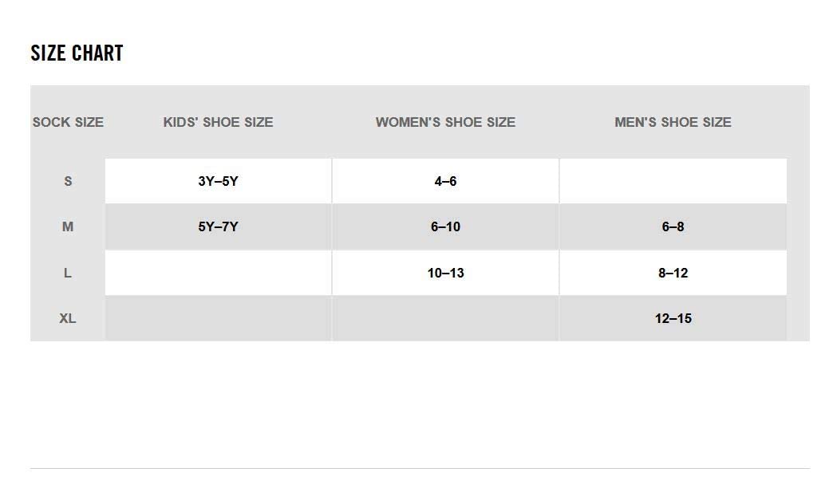Select the S sock size row label
This screenshot has width=829, height=504.
click(x=68, y=181)
